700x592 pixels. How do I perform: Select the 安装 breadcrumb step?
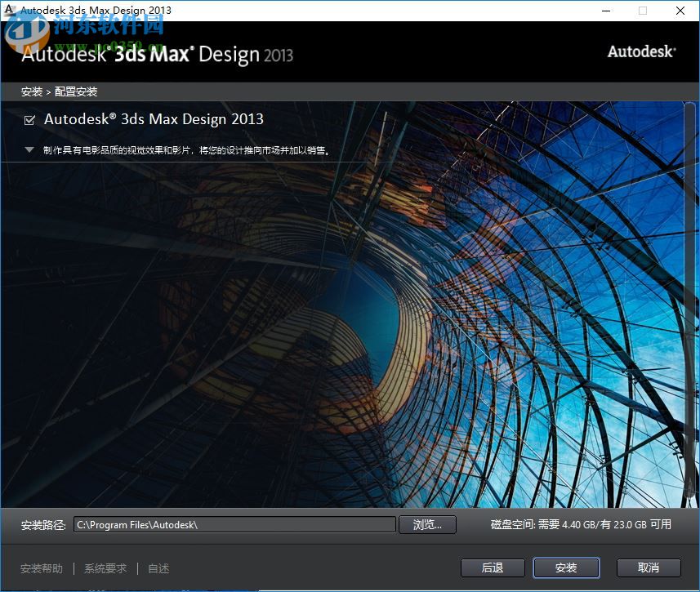click(32, 91)
